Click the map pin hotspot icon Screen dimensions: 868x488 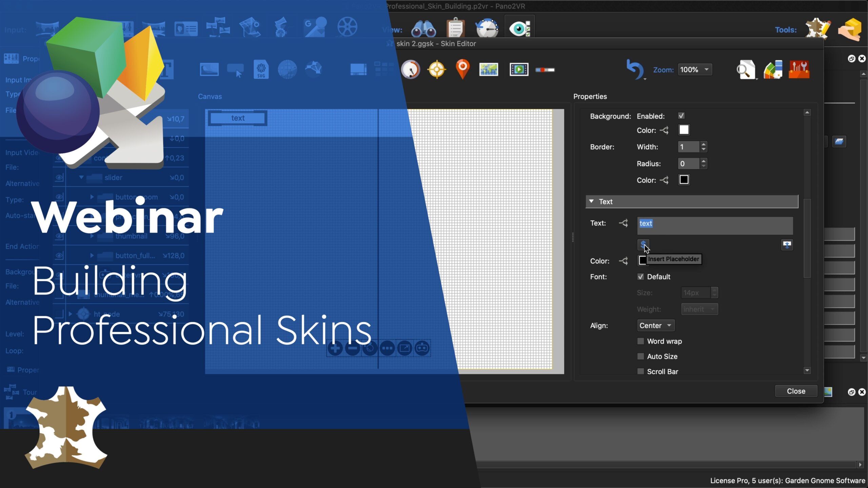point(462,69)
